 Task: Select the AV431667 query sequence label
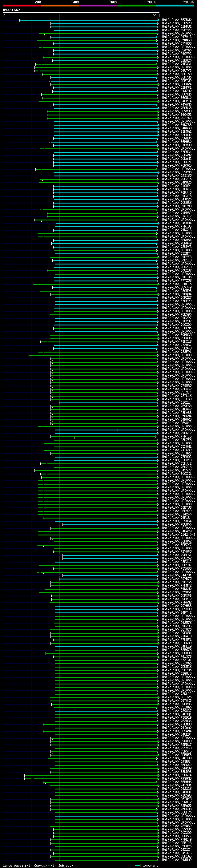pyautogui.click(x=11, y=10)
